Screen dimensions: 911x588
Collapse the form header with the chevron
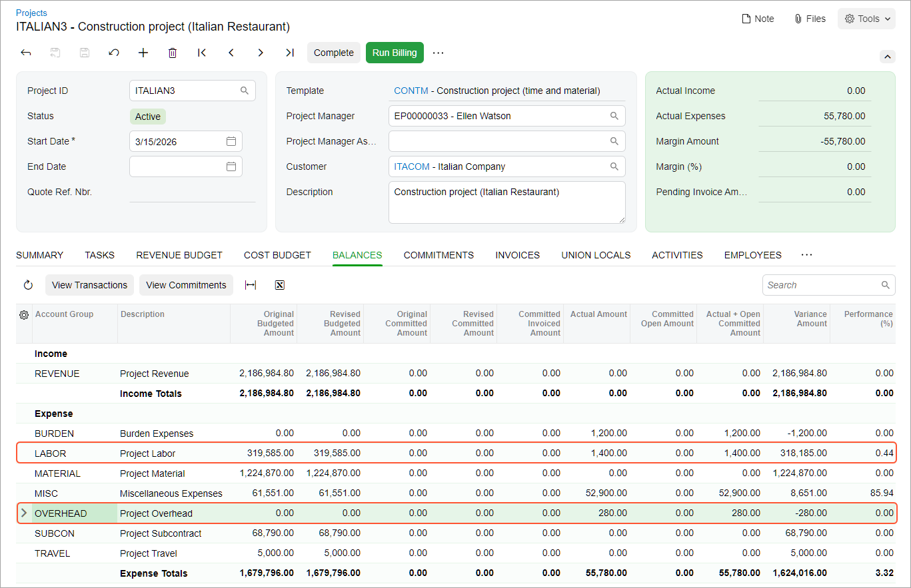888,57
